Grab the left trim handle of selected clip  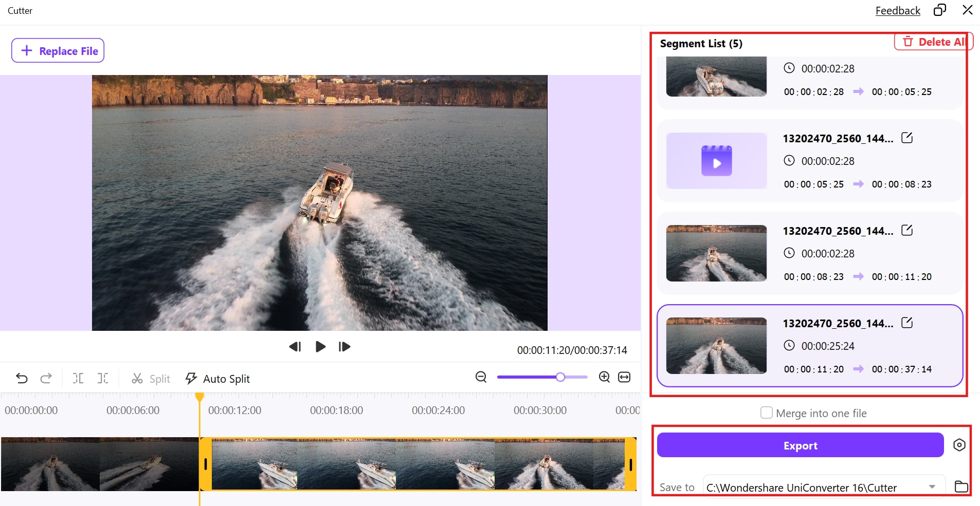206,464
